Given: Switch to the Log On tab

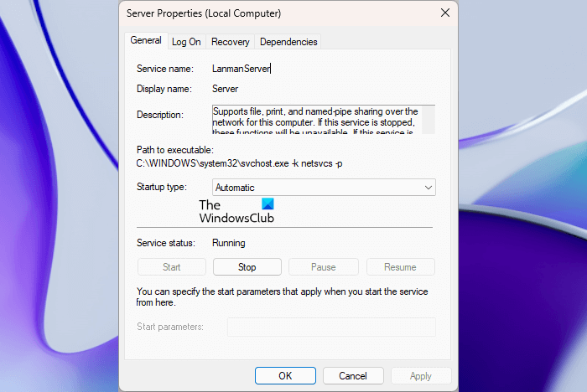Looking at the screenshot, I should click(x=186, y=42).
